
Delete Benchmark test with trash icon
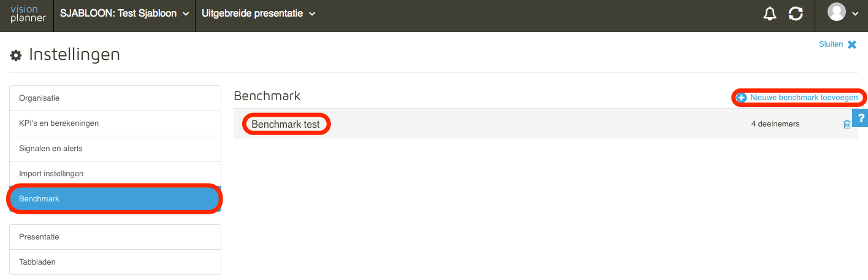pos(847,124)
